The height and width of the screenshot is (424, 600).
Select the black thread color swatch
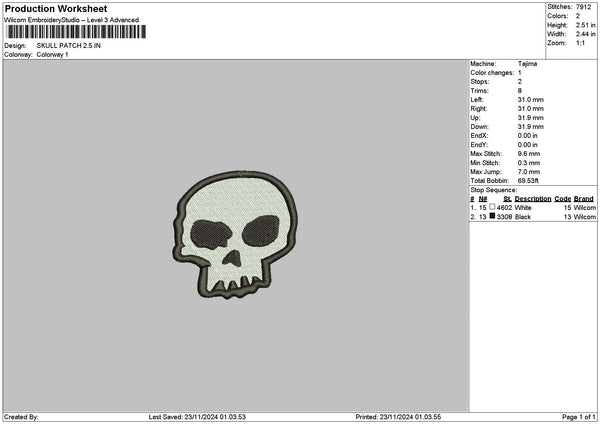point(492,216)
